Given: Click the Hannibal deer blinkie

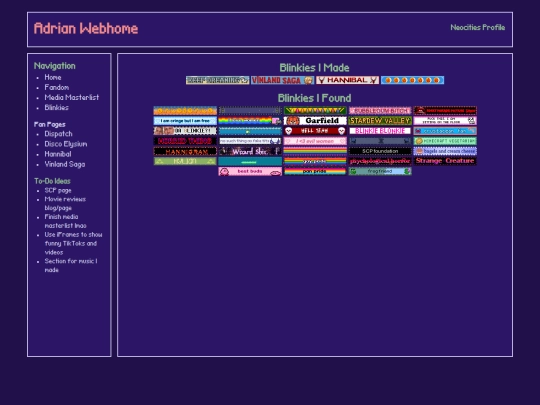Looking at the screenshot, I should [x=347, y=80].
